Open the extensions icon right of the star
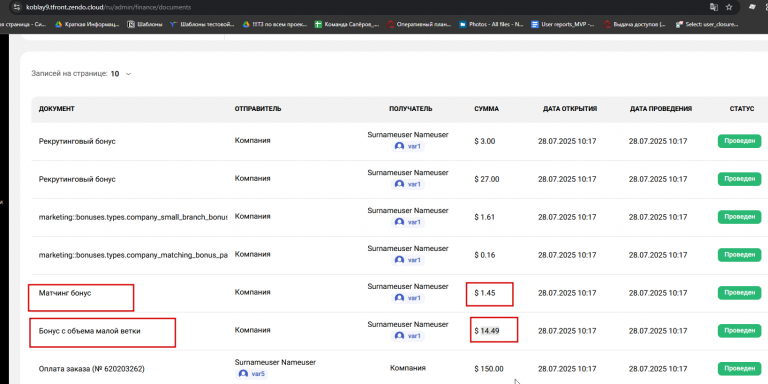768x384 pixels. (x=752, y=7)
